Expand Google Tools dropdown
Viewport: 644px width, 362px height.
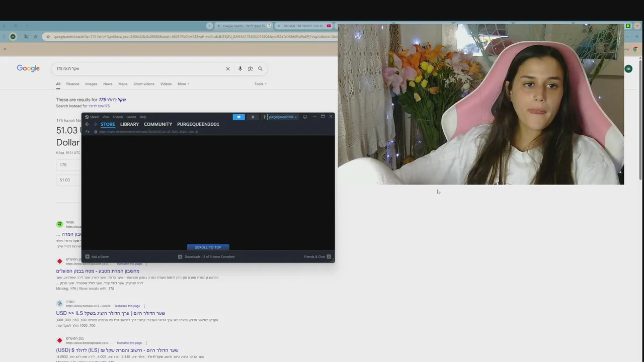click(x=261, y=84)
